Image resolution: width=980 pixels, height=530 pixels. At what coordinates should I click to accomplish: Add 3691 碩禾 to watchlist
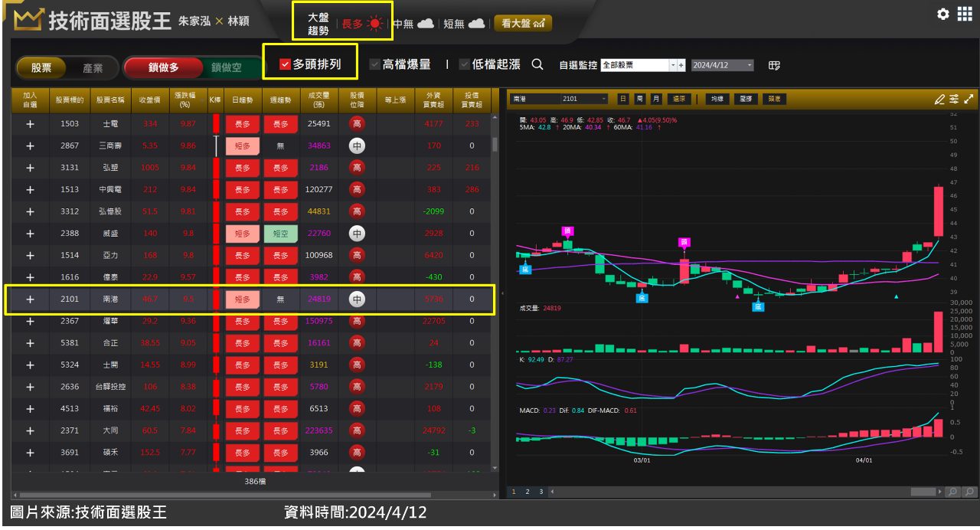pos(31,453)
